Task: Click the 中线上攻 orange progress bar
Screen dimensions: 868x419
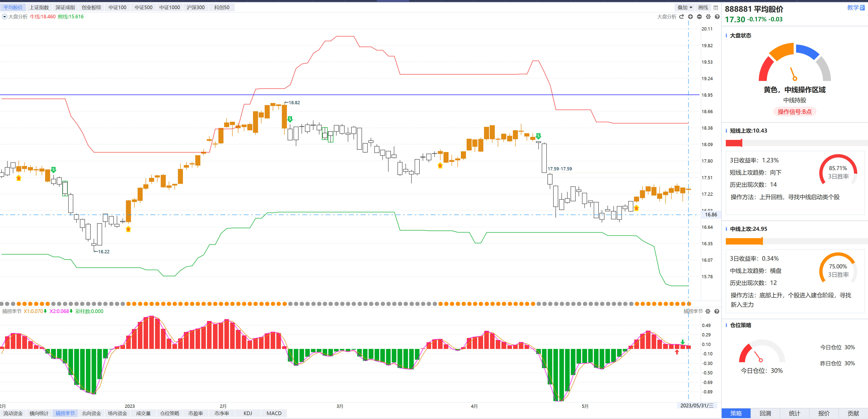Action: click(744, 241)
